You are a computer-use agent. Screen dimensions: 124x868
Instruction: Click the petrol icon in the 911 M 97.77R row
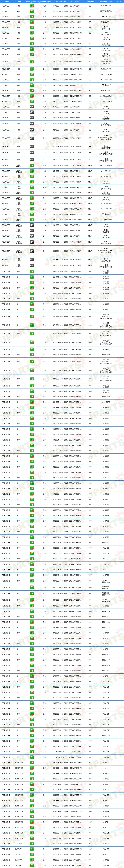coord(32,736)
